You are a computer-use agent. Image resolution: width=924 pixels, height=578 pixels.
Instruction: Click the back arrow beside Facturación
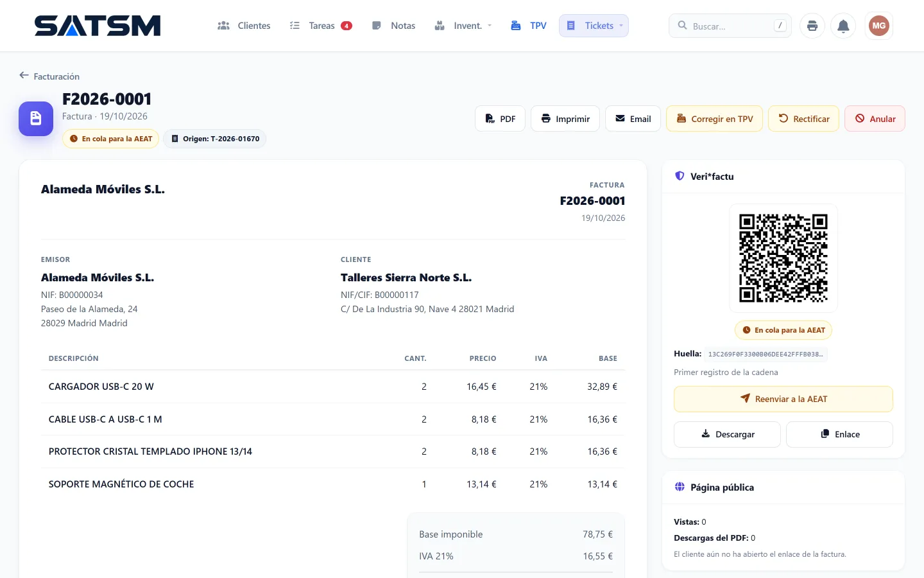tap(24, 76)
